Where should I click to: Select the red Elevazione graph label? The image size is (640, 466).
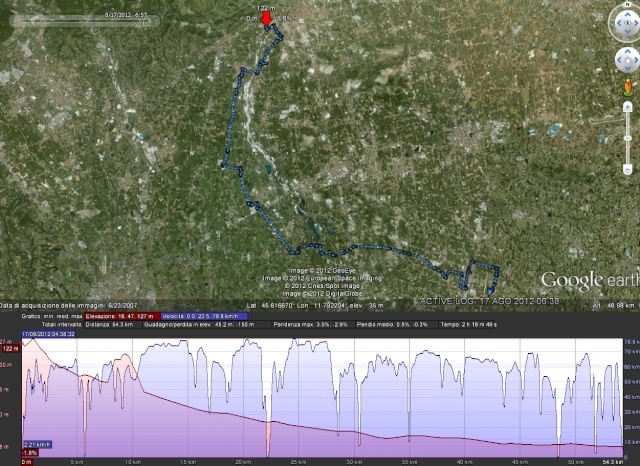122,316
